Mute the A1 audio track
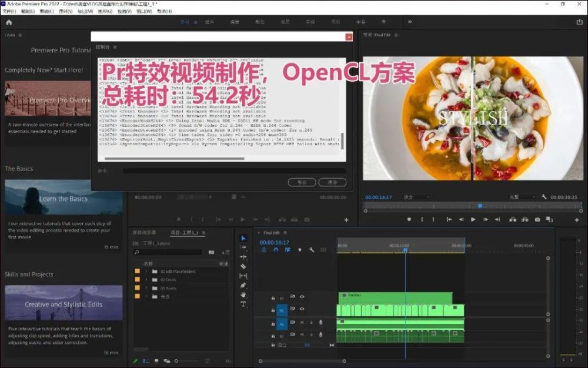This screenshot has height=368, width=588. coord(302,323)
